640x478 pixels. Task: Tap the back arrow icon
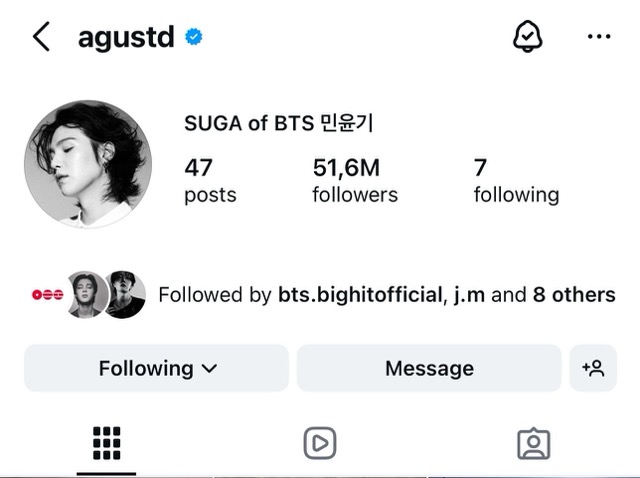(x=41, y=37)
